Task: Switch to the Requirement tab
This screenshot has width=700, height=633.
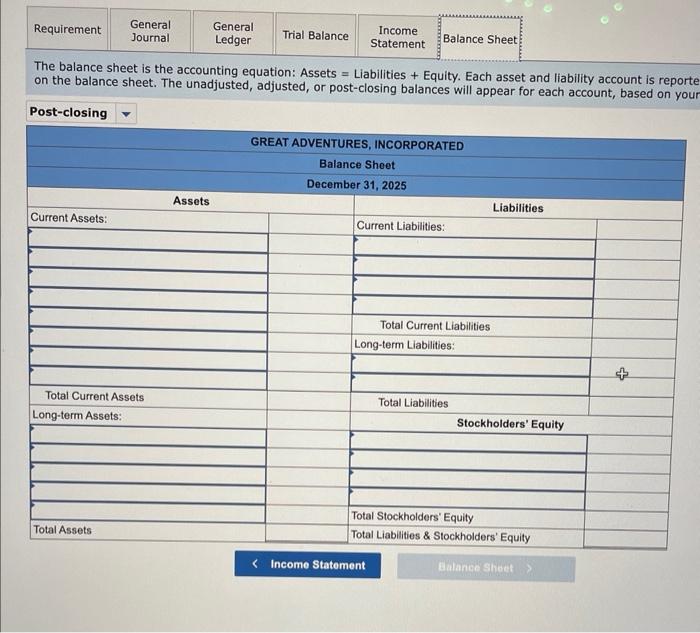Action: pos(67,29)
